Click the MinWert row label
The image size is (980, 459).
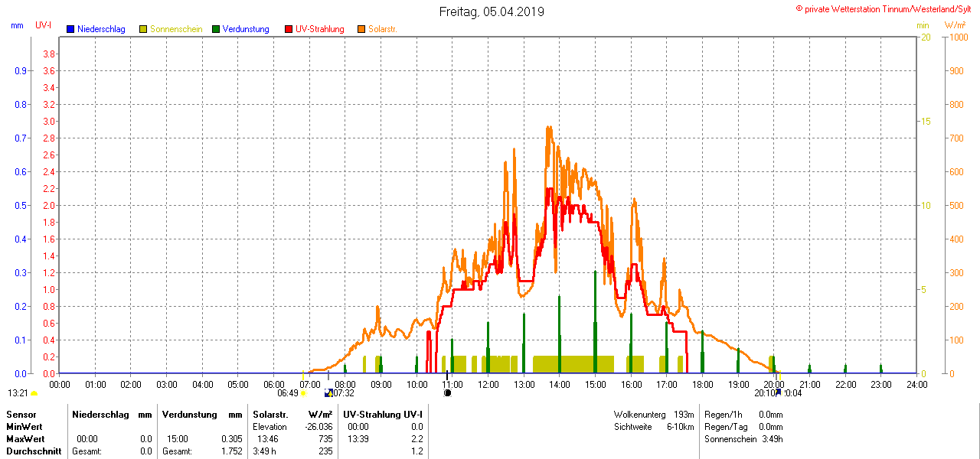[24, 427]
